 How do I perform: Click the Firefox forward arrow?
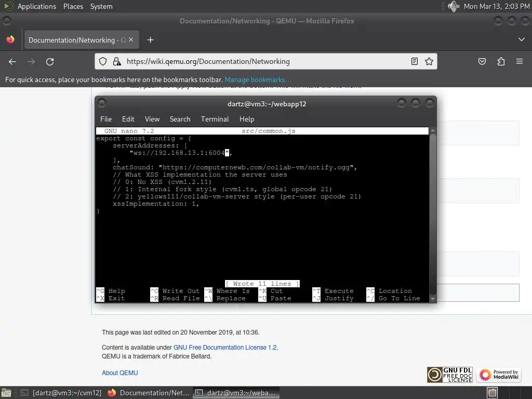click(x=31, y=62)
